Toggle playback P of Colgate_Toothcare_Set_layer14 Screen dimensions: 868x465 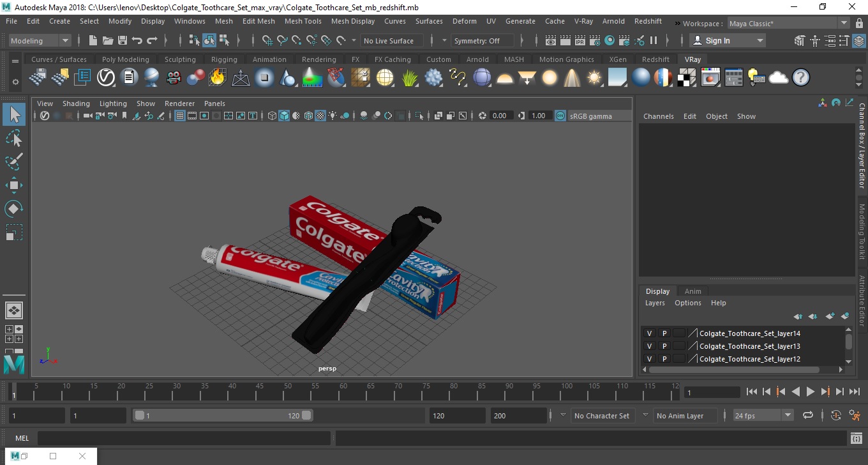coord(664,333)
